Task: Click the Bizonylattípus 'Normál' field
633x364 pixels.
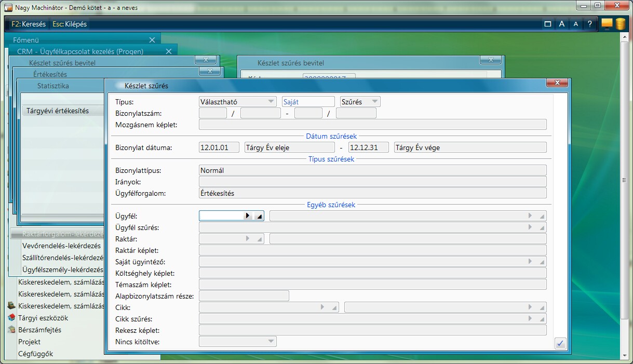Action: [372, 170]
